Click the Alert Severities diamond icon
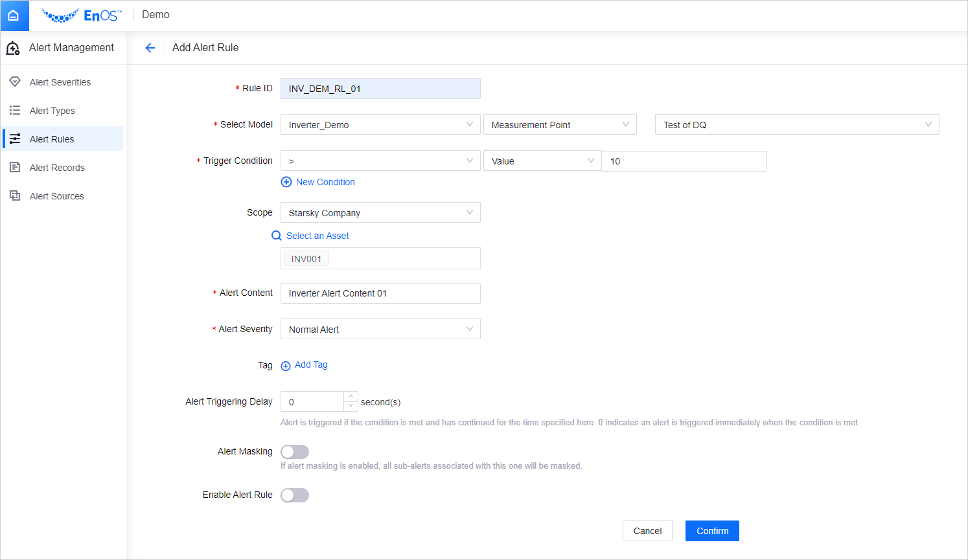The image size is (968, 560). click(x=15, y=82)
